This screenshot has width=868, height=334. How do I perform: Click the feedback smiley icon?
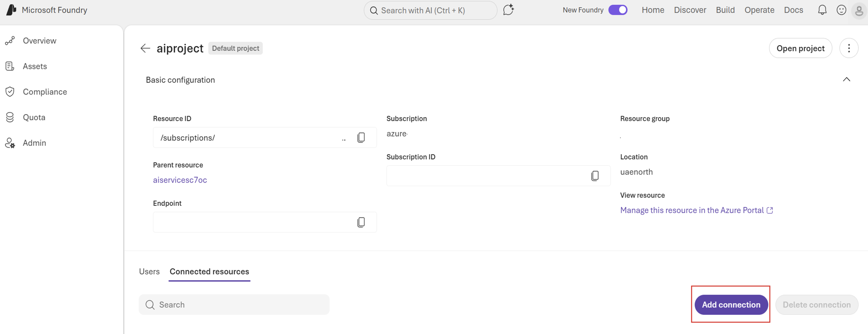click(x=841, y=10)
